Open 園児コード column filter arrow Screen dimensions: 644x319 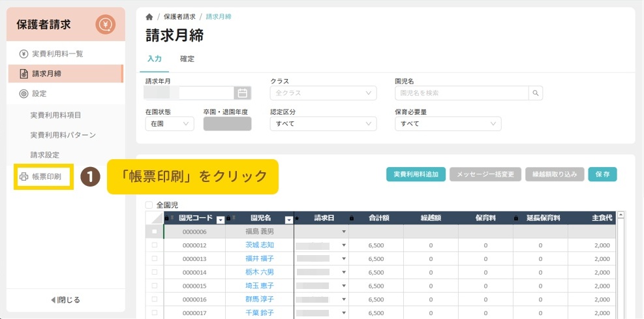[x=220, y=219]
